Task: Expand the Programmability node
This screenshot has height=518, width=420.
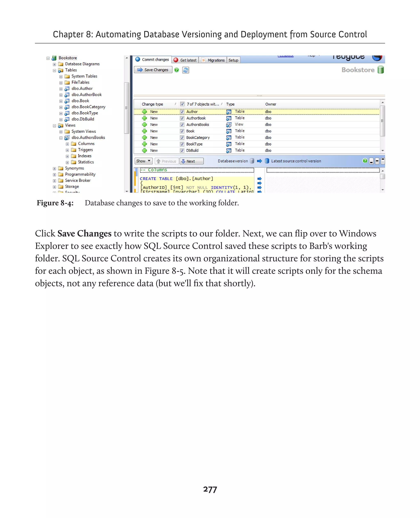Action: pos(54,175)
